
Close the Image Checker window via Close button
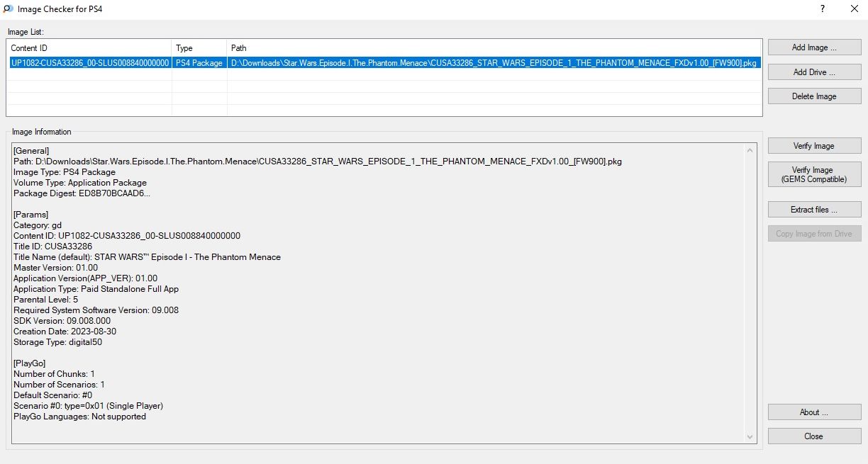tap(814, 436)
